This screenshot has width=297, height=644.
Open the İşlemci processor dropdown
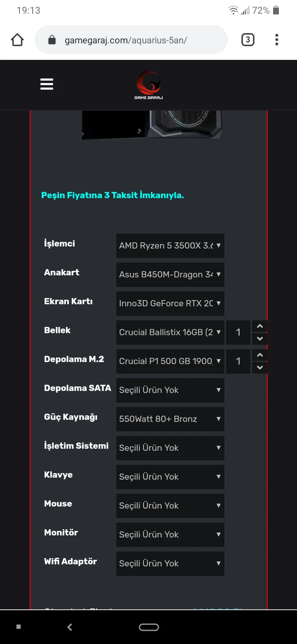pos(170,246)
